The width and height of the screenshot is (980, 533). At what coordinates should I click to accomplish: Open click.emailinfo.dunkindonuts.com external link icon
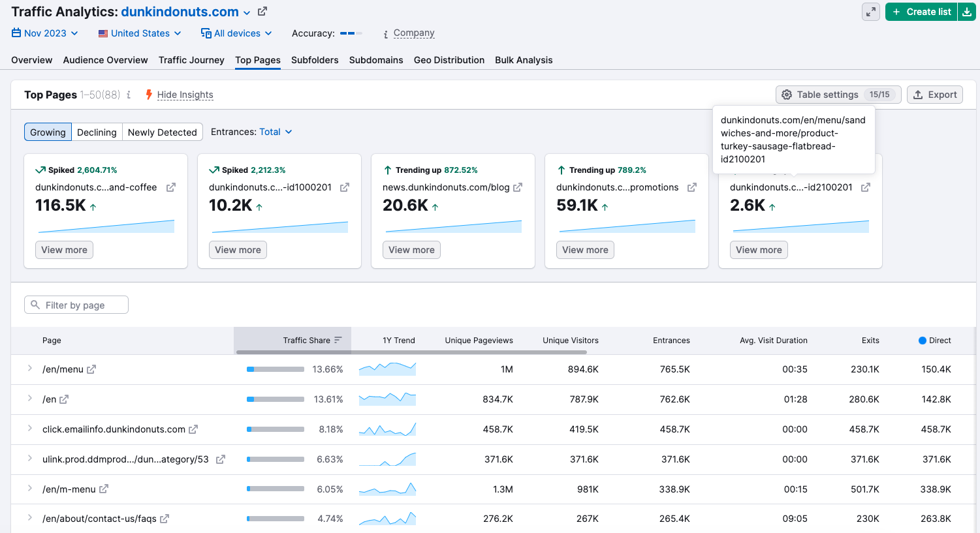[x=193, y=429]
